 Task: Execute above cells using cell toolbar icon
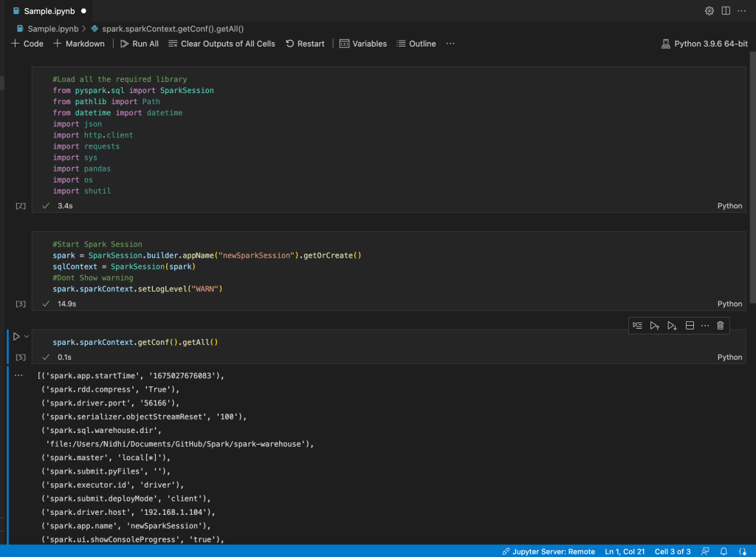(655, 326)
